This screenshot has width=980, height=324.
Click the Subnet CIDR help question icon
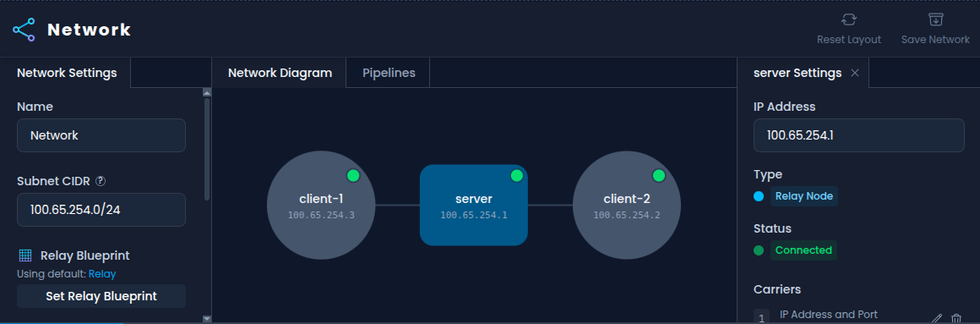(101, 181)
